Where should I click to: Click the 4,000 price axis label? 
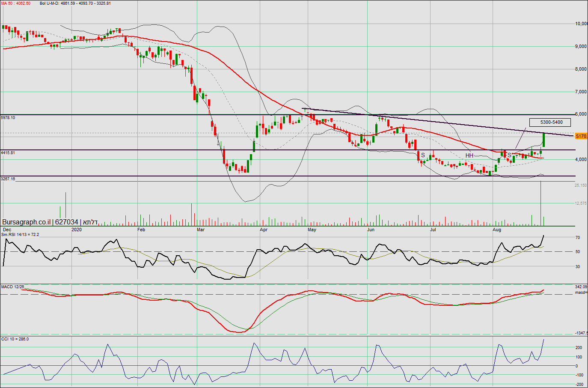(x=581, y=159)
